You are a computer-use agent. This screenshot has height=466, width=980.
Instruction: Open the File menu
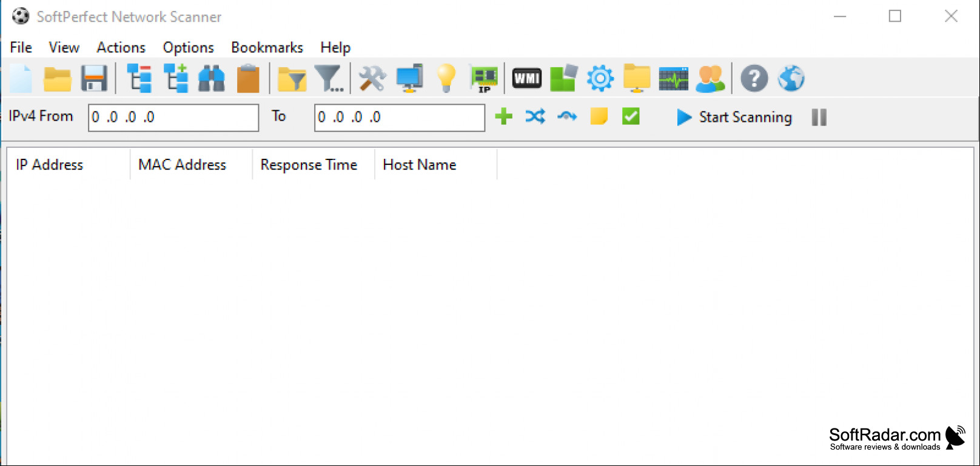tap(21, 47)
